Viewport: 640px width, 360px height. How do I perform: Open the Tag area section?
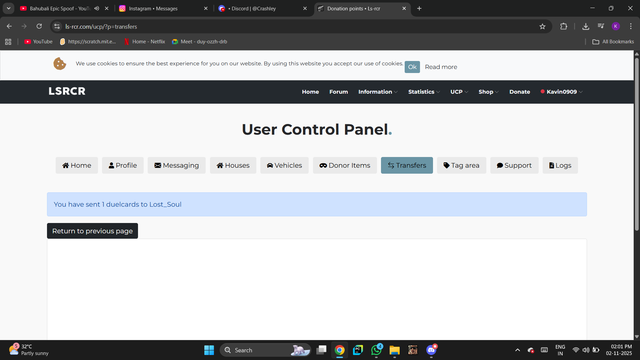point(462,165)
